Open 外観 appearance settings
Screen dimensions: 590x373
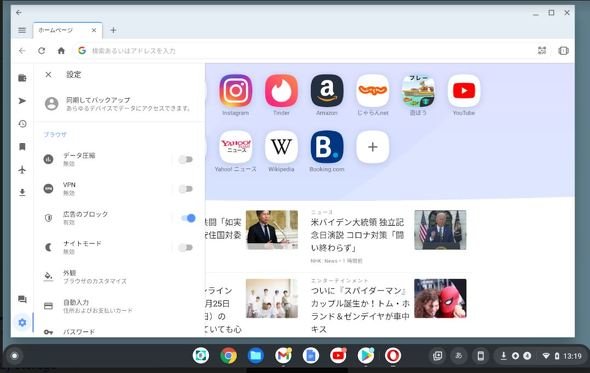120,277
